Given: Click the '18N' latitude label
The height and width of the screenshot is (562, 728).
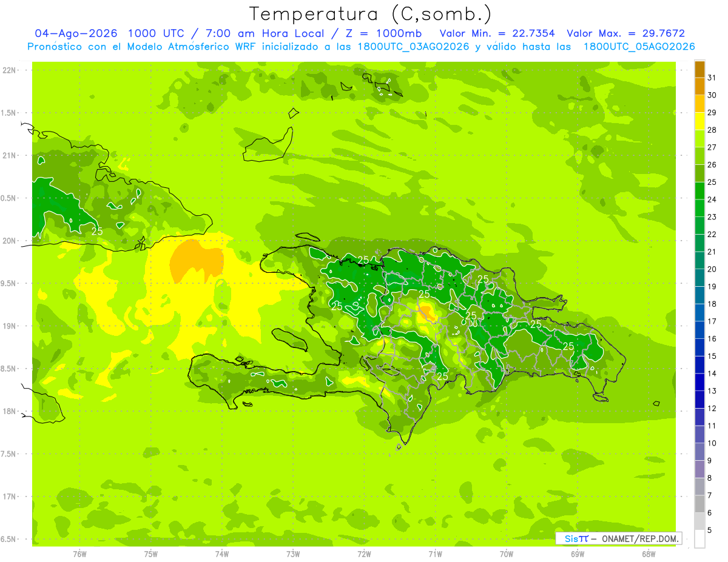Looking at the screenshot, I should [9, 411].
